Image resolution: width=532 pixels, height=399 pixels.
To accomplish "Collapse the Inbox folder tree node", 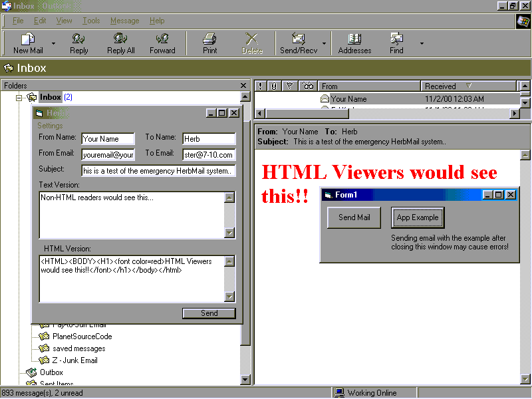I will 19,98.
